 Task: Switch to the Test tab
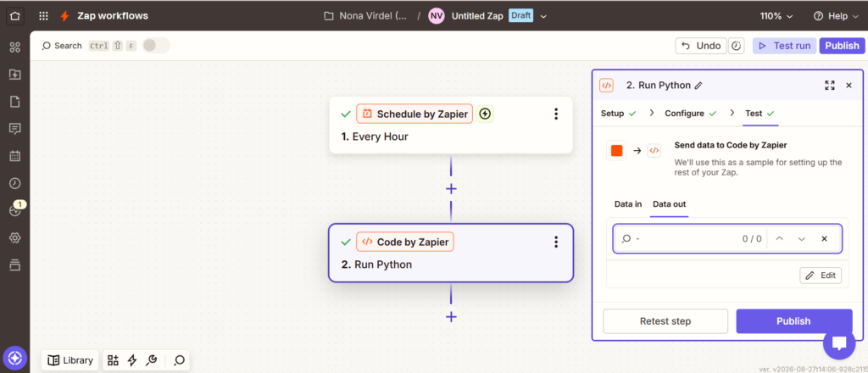click(x=759, y=114)
